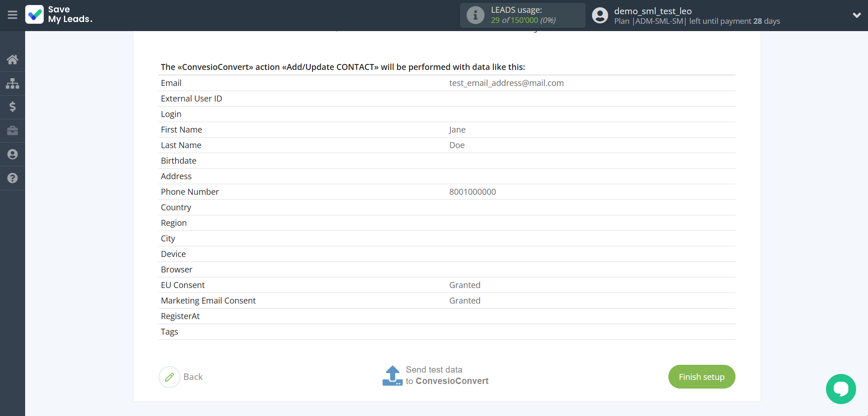
Task: Select EU Consent value Granted
Action: (465, 285)
